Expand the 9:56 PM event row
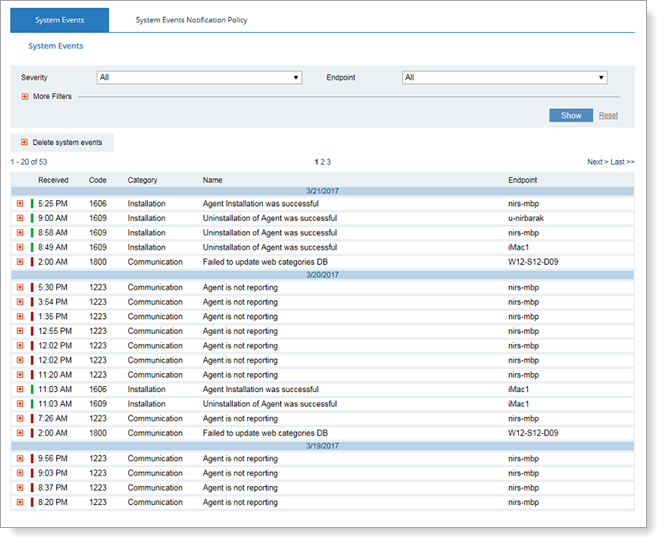Image resolution: width=665 pixels, height=546 pixels. click(x=19, y=459)
